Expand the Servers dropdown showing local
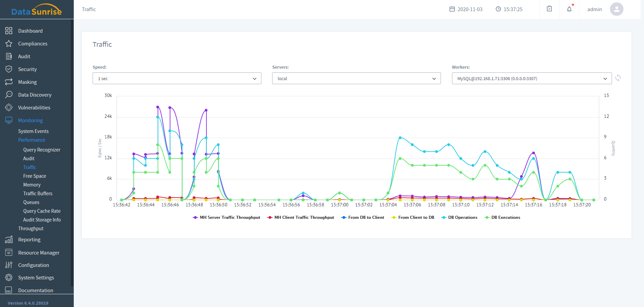The image size is (644, 307). pyautogui.click(x=356, y=78)
